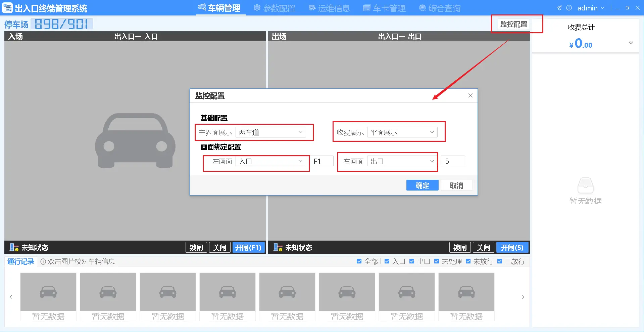Viewport: 644px width, 332px height.
Task: Expand the 右画面 dropdown showing 出口
Action: (402, 161)
